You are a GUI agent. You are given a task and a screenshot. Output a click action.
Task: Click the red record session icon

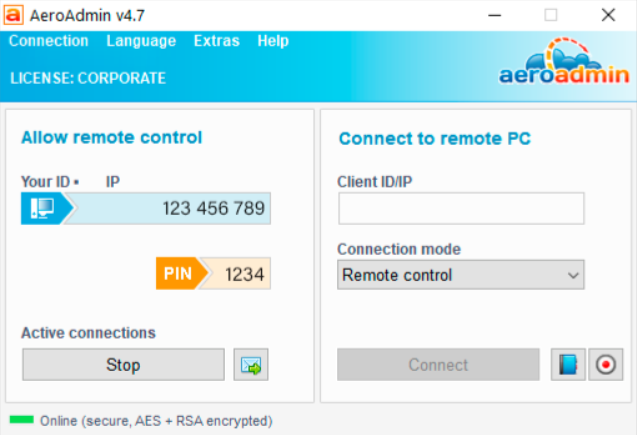point(605,365)
